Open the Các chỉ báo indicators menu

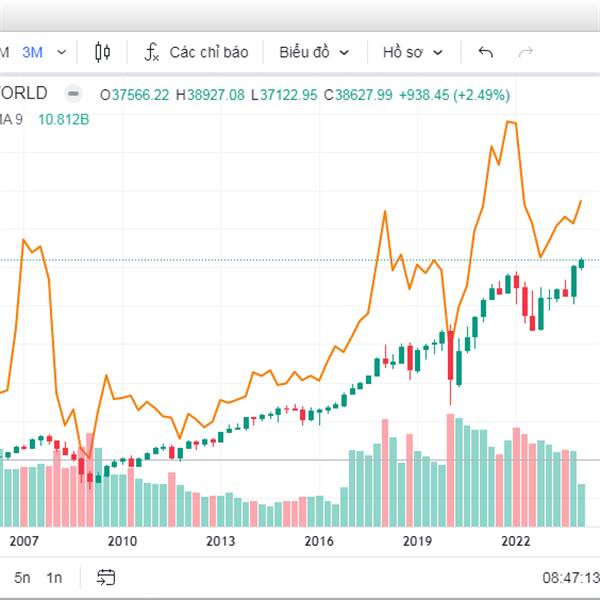tap(209, 52)
